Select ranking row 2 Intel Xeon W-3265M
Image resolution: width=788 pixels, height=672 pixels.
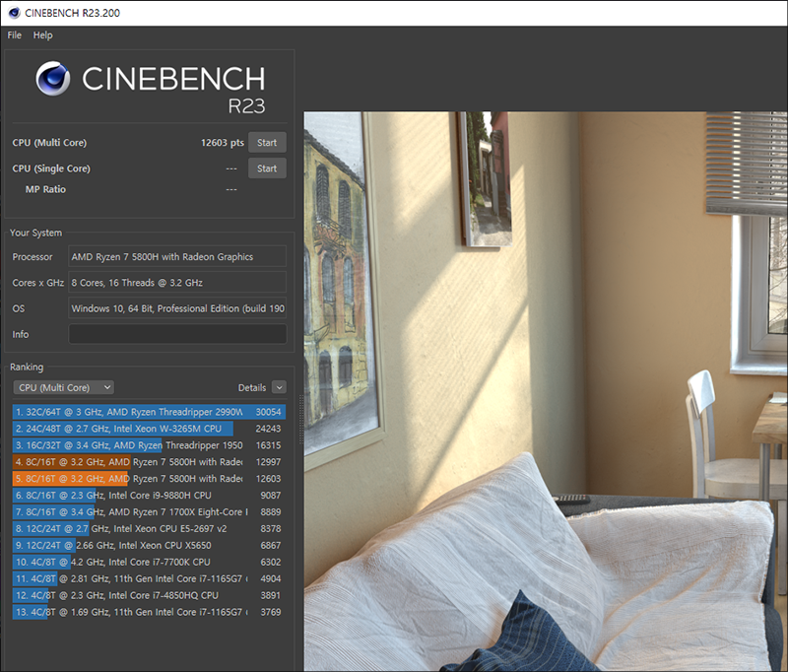149,429
